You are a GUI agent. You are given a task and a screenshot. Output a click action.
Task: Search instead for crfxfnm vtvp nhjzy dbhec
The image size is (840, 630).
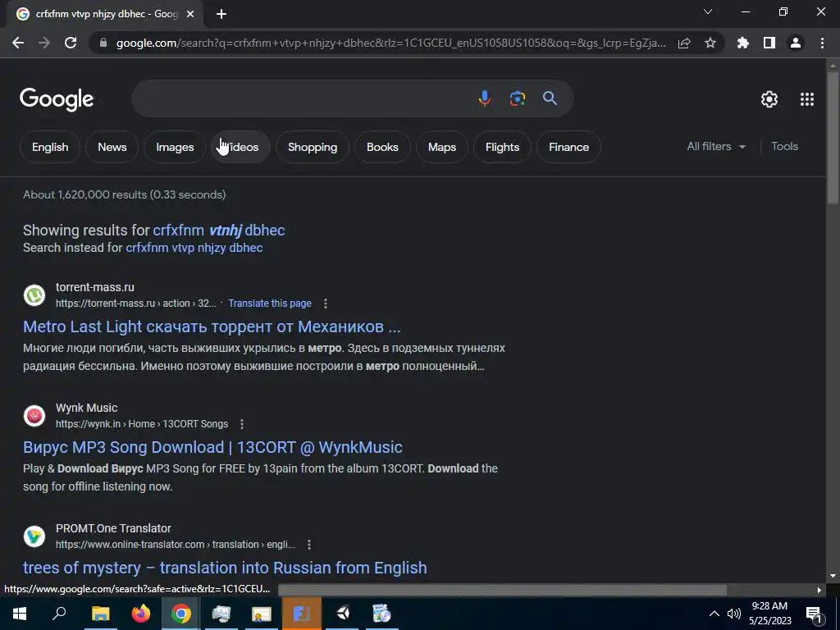coord(194,248)
